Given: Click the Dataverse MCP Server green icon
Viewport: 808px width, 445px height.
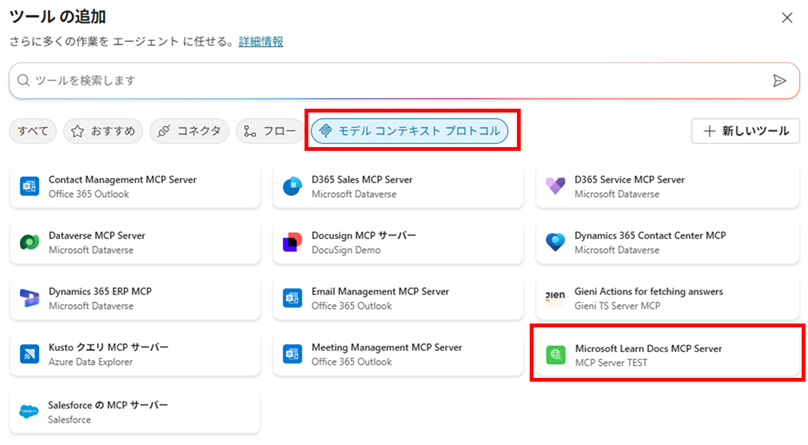Looking at the screenshot, I should [x=29, y=242].
